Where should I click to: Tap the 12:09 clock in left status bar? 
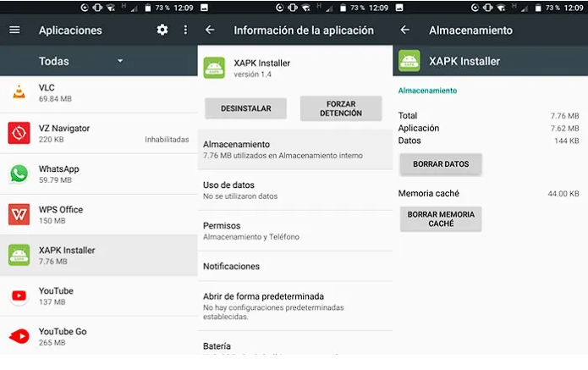pyautogui.click(x=184, y=8)
